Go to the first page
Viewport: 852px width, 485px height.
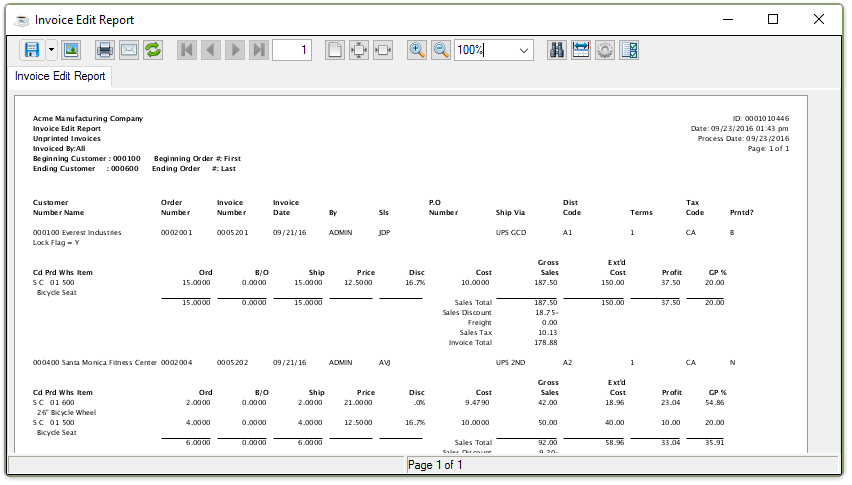pyautogui.click(x=187, y=50)
